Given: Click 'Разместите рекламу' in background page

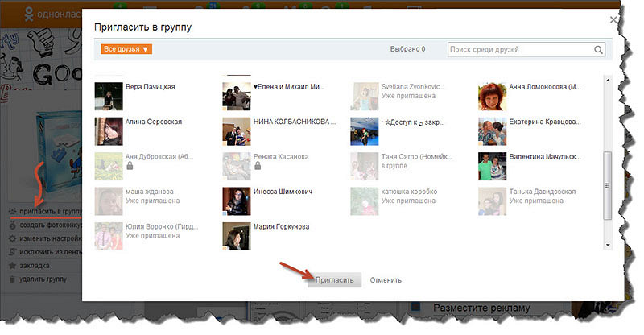Looking at the screenshot, I should click(x=481, y=308).
